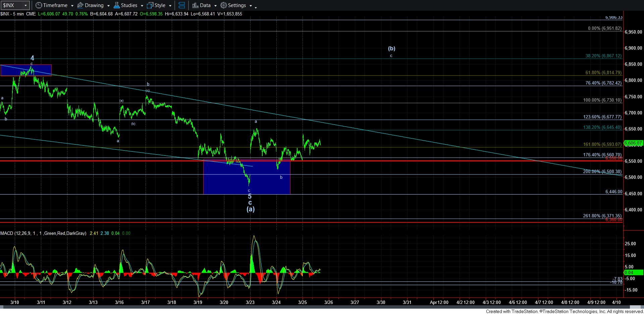This screenshot has height=314, width=644.
Task: Open the Style menu label
Action: pos(160,5)
